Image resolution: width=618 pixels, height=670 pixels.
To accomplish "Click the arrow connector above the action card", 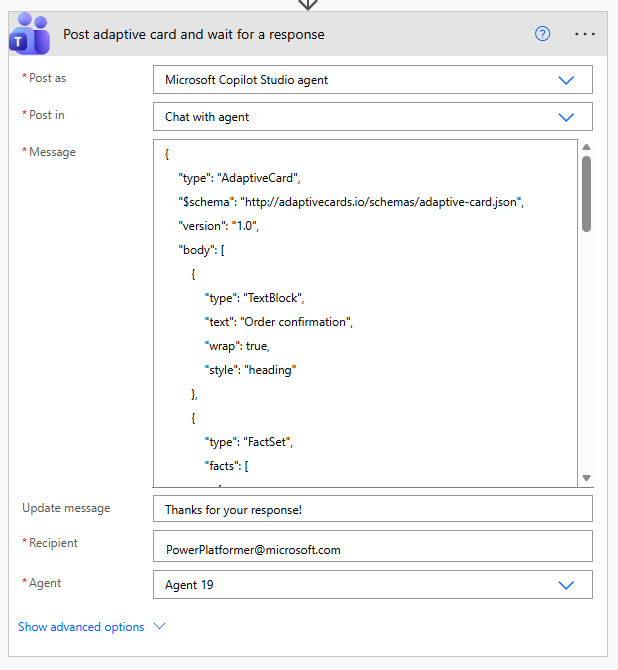I will pyautogui.click(x=308, y=4).
